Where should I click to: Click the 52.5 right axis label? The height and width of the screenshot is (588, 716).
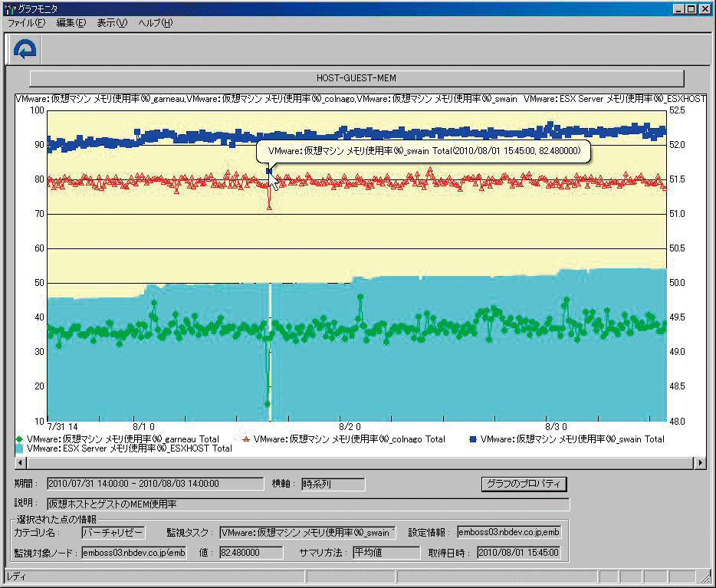677,110
